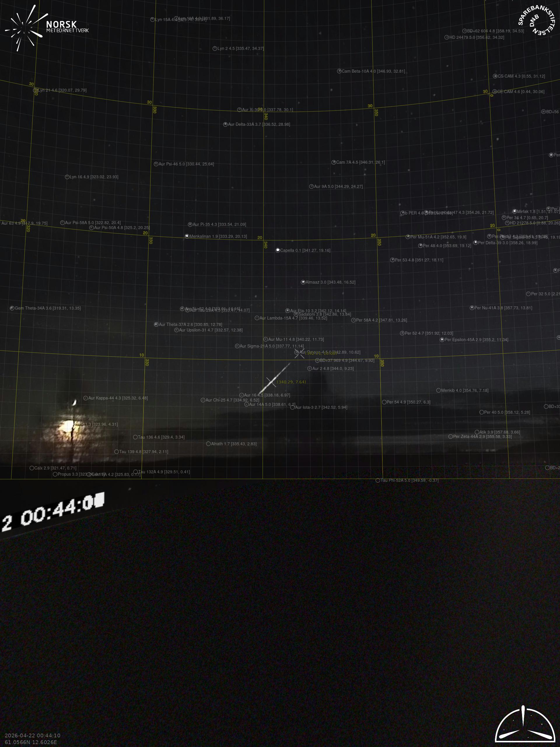
Task: Click the Capella star marker circle
Action: click(x=278, y=250)
